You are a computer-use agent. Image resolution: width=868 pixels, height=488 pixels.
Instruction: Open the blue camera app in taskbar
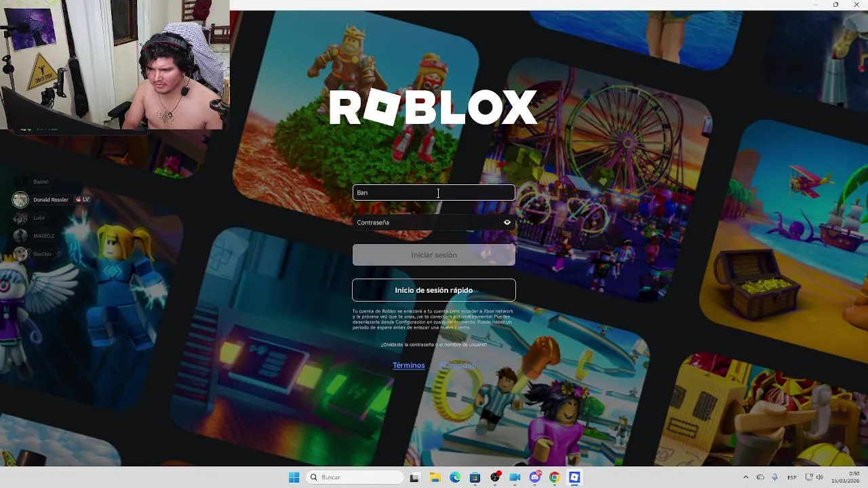coord(515,477)
